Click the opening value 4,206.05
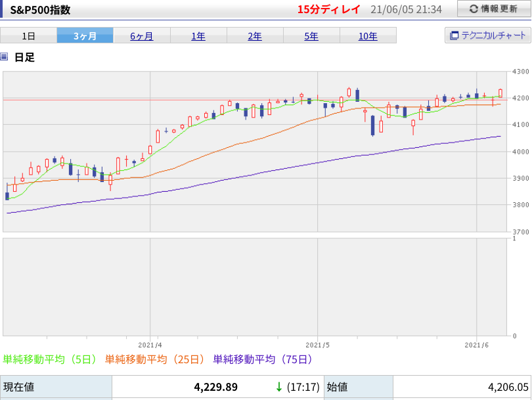532x400 pixels. coord(508,387)
